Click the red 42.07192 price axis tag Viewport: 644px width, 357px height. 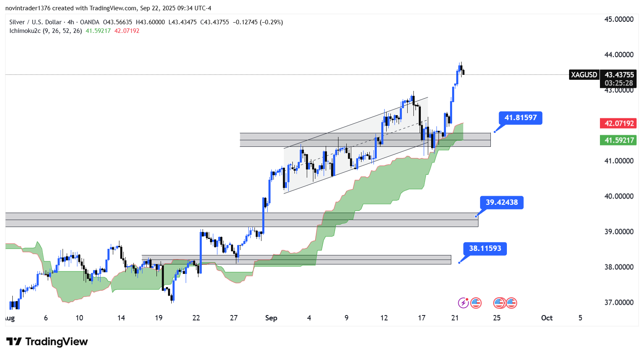[x=618, y=123]
